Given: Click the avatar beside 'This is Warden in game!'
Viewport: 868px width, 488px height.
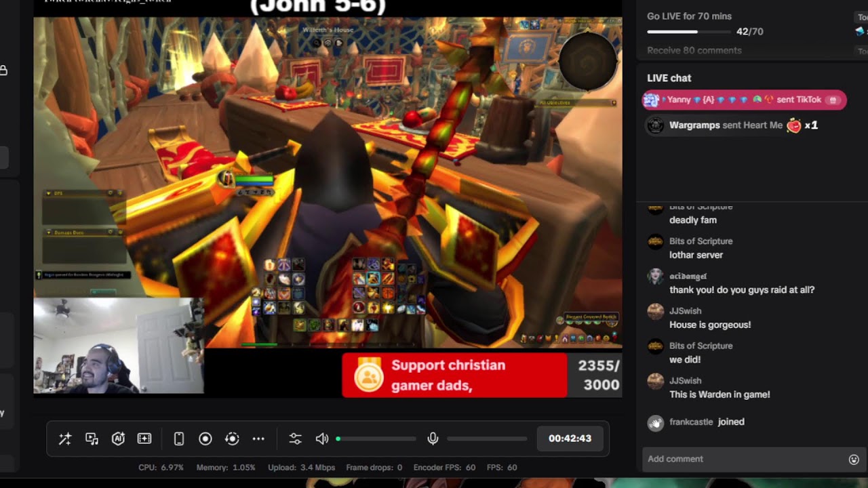Looking at the screenshot, I should 655,381.
